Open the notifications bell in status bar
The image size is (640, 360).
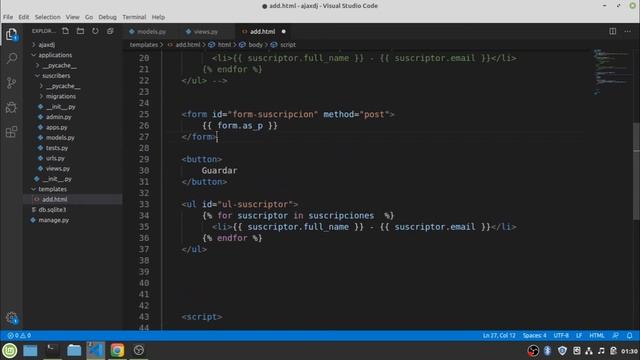click(x=629, y=336)
